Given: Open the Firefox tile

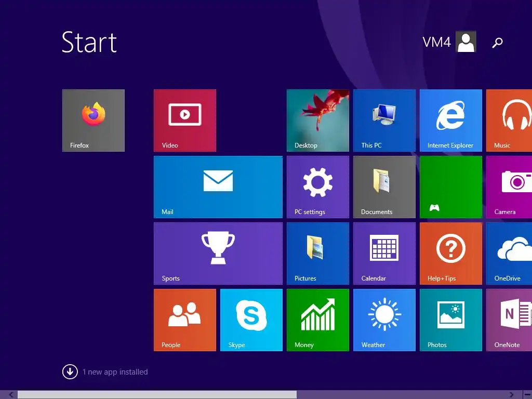Looking at the screenshot, I should click(x=94, y=121).
